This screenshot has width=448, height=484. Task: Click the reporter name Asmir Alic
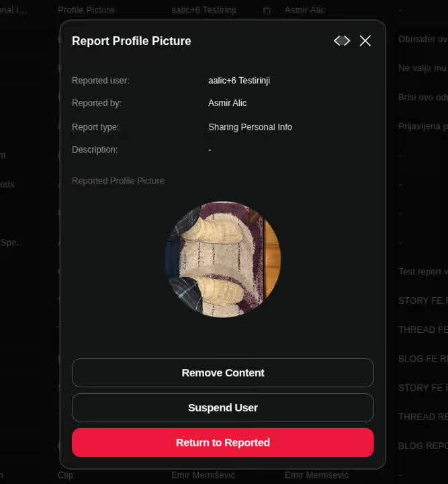pyautogui.click(x=227, y=103)
